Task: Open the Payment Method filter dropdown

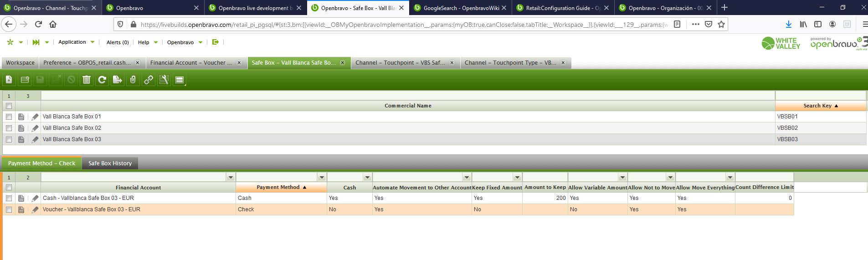Action: pos(322,177)
